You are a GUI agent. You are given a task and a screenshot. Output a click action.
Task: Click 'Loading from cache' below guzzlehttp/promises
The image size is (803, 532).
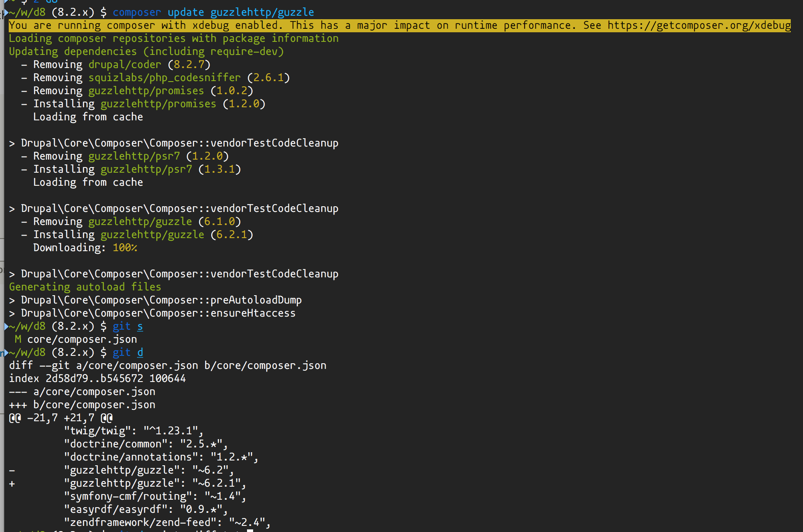(x=88, y=117)
